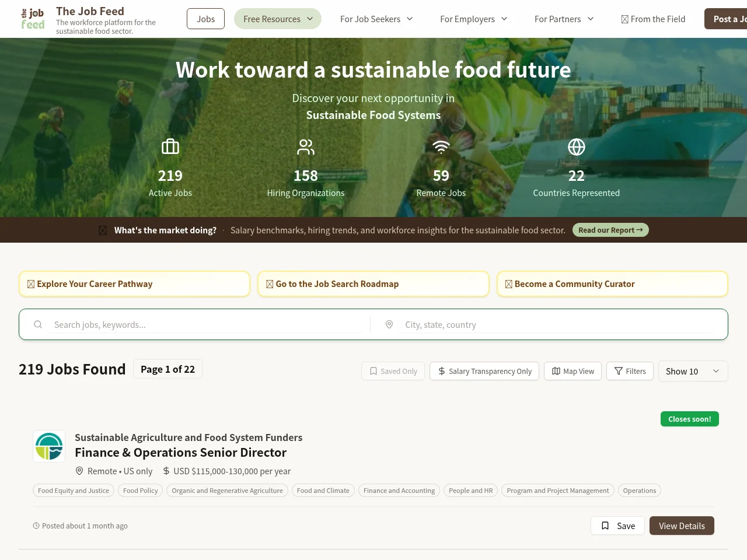Image resolution: width=747 pixels, height=560 pixels.
Task: Open the Show 10 per-page dropdown
Action: (x=693, y=371)
